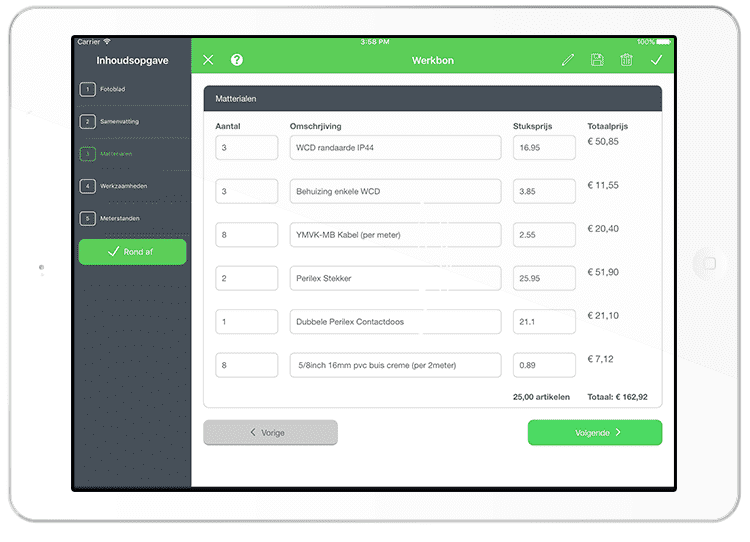Click the trash can delete icon
The image size is (750, 542).
click(x=626, y=60)
